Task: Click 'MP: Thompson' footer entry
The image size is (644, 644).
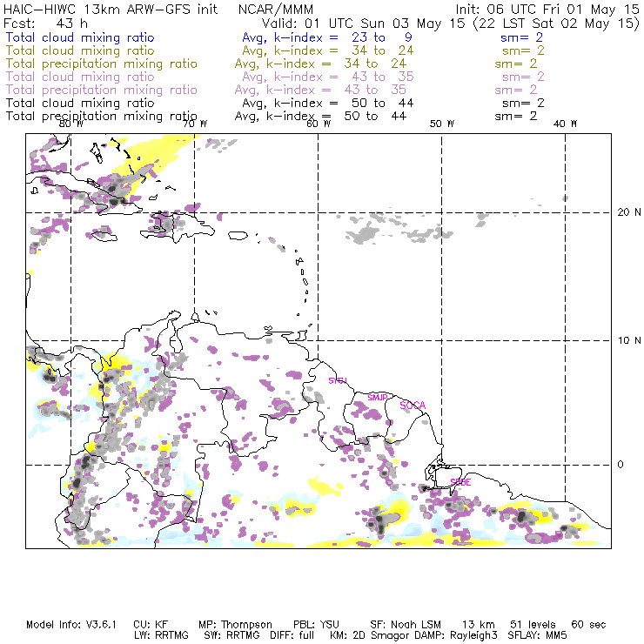Action: click(235, 625)
